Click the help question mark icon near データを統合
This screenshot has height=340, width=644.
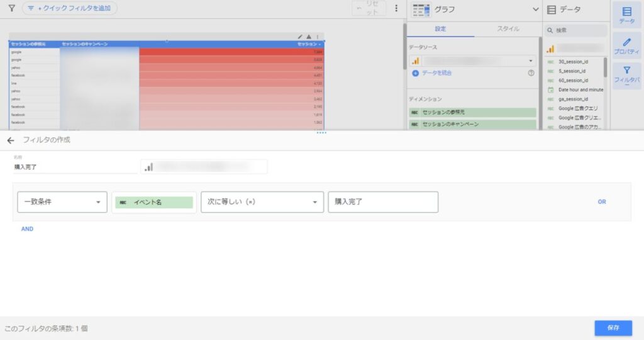531,73
